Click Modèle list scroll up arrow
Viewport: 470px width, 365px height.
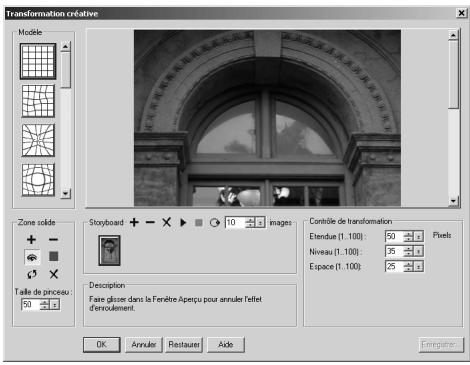coord(65,46)
